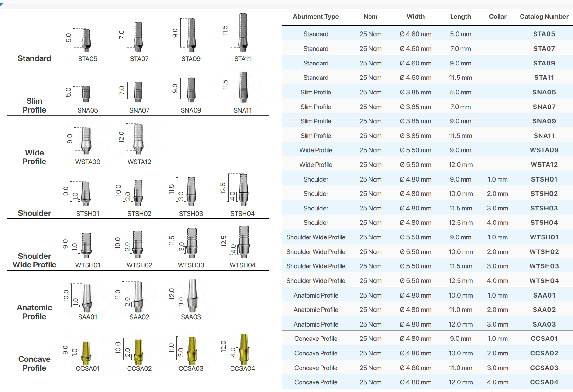This screenshot has height=392, width=573.
Task: Click the Width column header
Action: click(415, 17)
